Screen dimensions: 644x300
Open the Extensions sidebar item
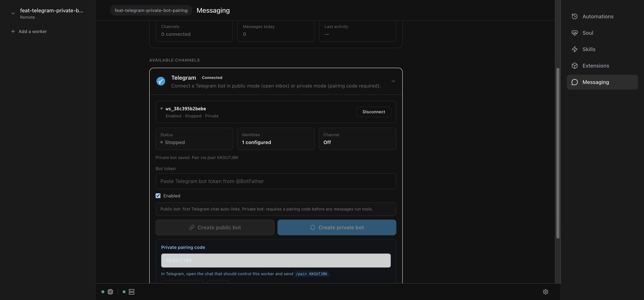click(596, 65)
